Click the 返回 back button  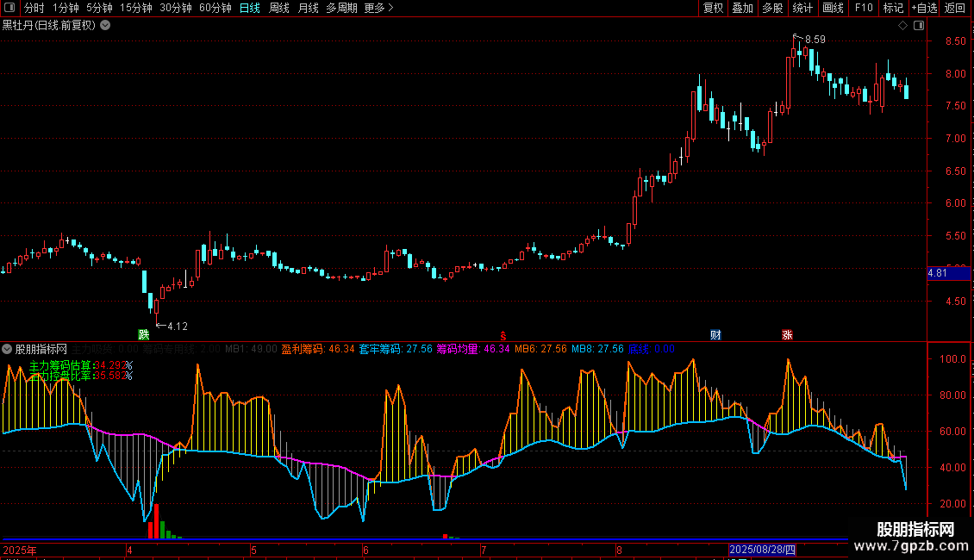tap(955, 8)
